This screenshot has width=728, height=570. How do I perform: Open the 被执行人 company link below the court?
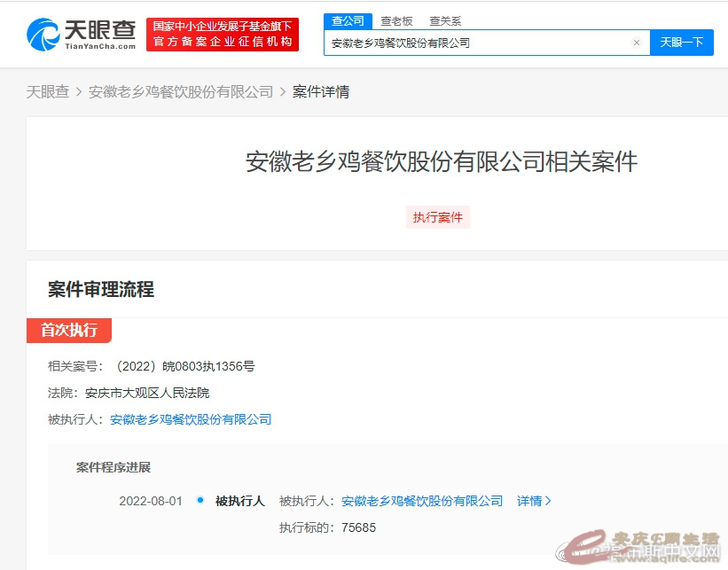pos(191,419)
